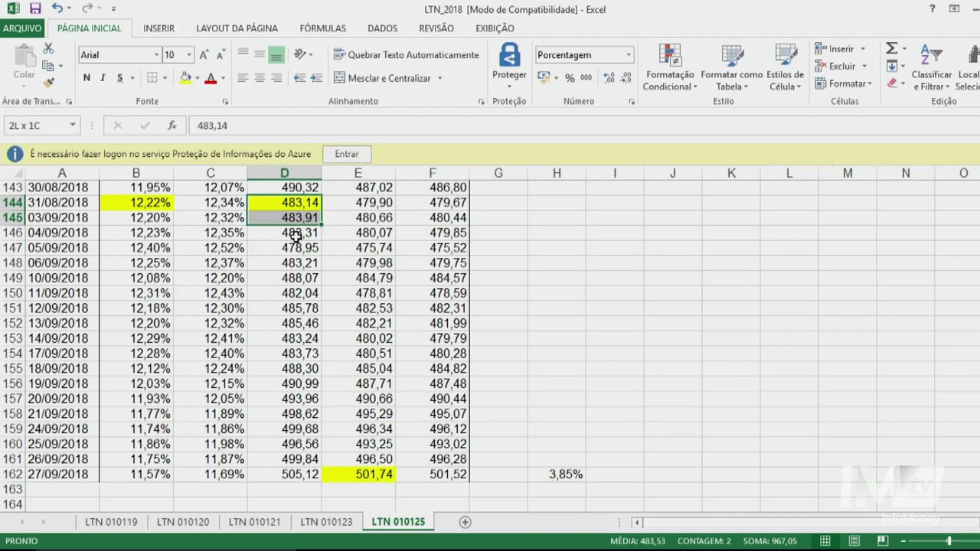Image resolution: width=980 pixels, height=551 pixels.
Task: Click the Inserir cells button
Action: [841, 48]
